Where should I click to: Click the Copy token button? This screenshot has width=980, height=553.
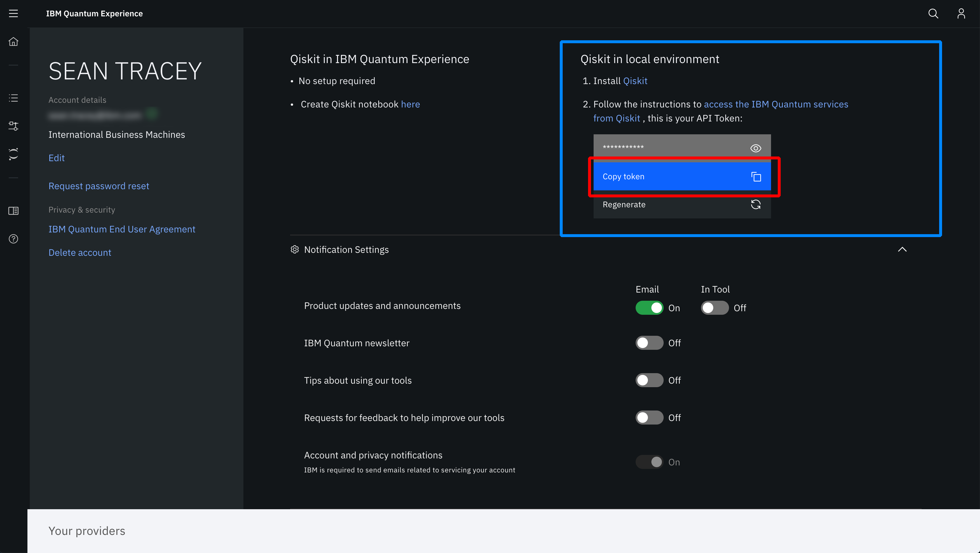pyautogui.click(x=682, y=177)
